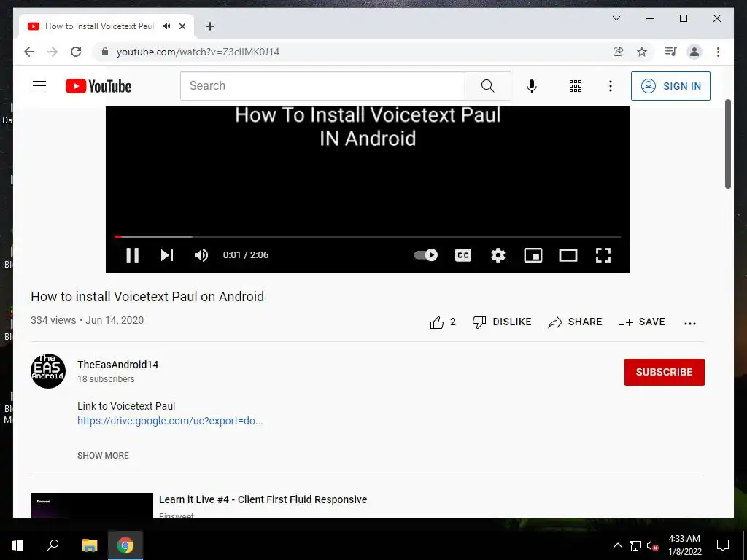
Task: Open 'Learn it Live #4' video title
Action: pyautogui.click(x=263, y=499)
